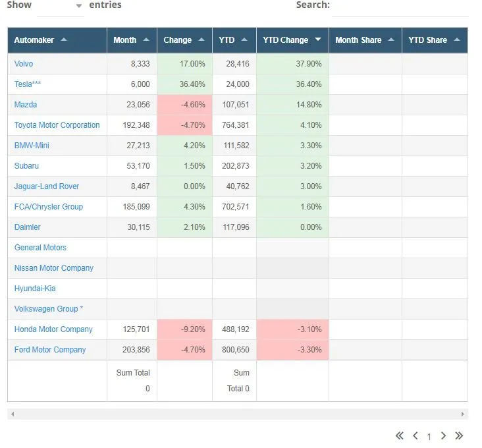Open the Toyota Motor Corporation link
The height and width of the screenshot is (448, 482).
click(57, 125)
